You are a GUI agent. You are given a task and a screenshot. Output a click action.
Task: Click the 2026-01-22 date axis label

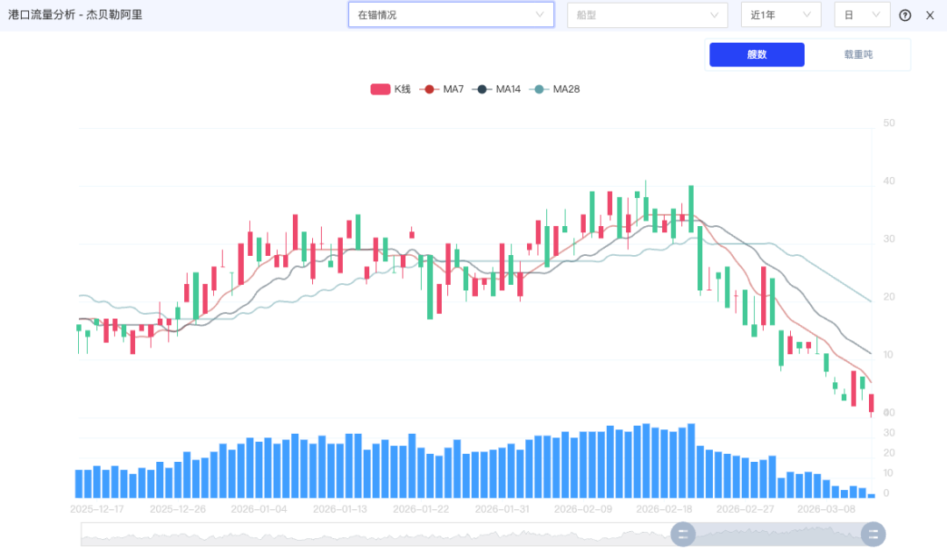pos(421,508)
